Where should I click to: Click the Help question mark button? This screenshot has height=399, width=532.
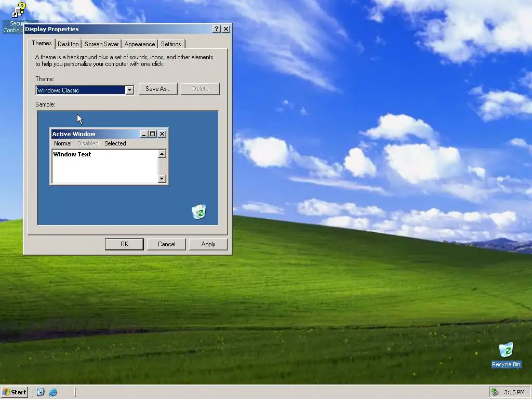[217, 29]
